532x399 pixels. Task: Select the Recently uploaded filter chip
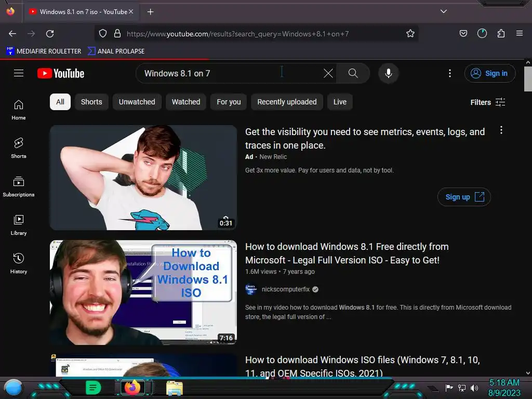(287, 102)
